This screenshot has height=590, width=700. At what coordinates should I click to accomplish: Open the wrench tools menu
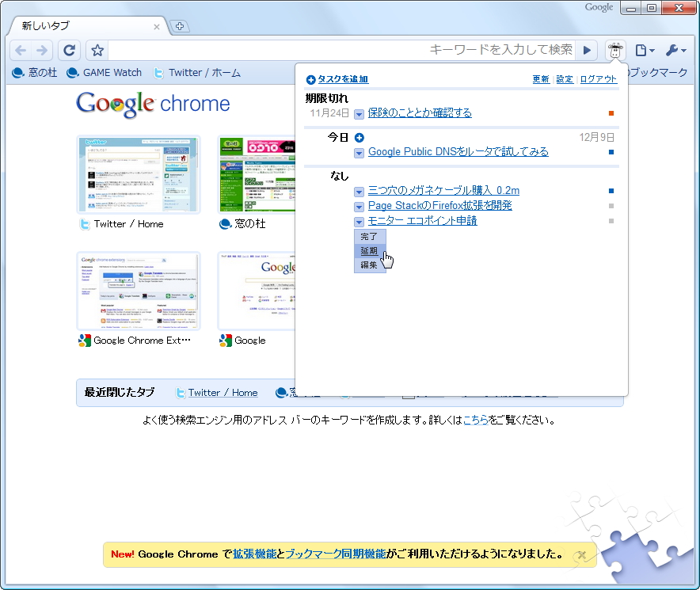click(674, 49)
